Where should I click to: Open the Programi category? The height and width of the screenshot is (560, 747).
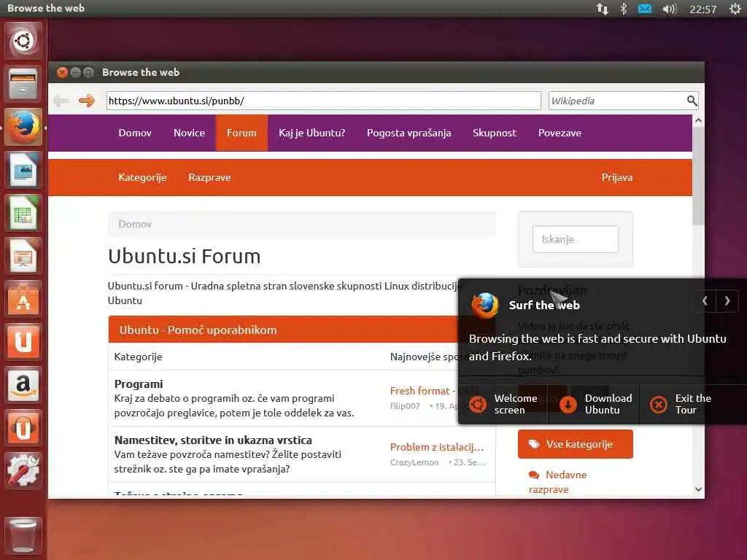pyautogui.click(x=139, y=384)
